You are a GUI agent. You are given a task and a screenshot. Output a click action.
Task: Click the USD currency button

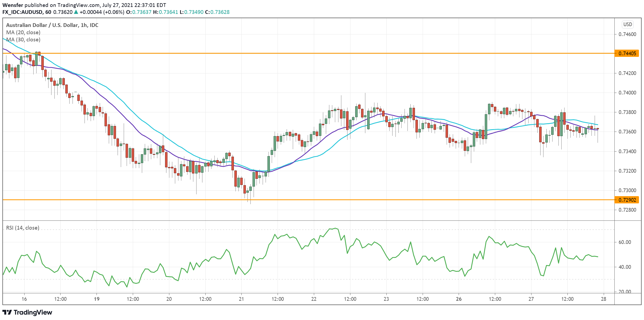pyautogui.click(x=627, y=25)
